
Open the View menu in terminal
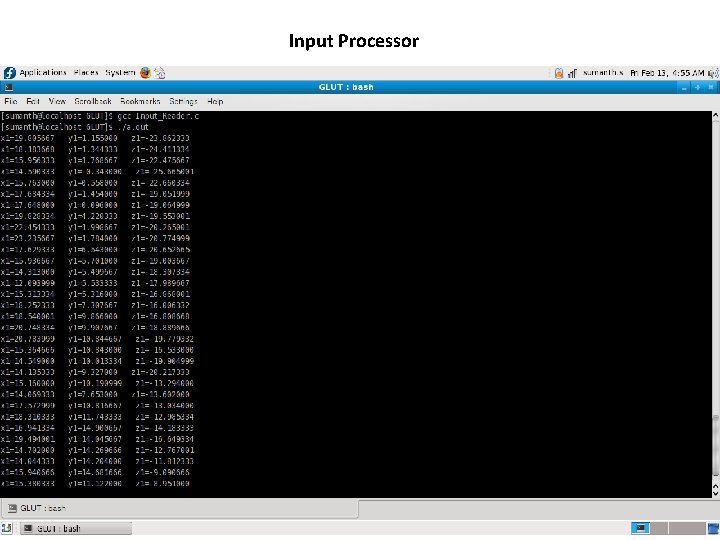click(57, 101)
